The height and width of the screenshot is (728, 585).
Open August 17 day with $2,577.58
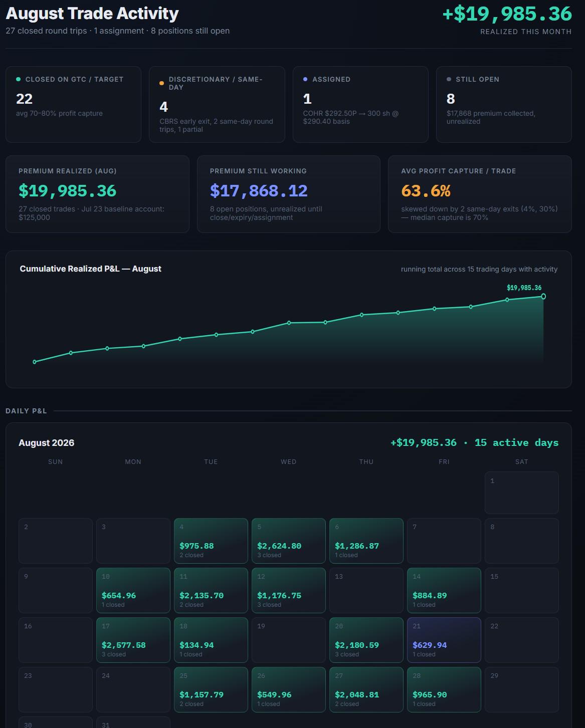133,640
